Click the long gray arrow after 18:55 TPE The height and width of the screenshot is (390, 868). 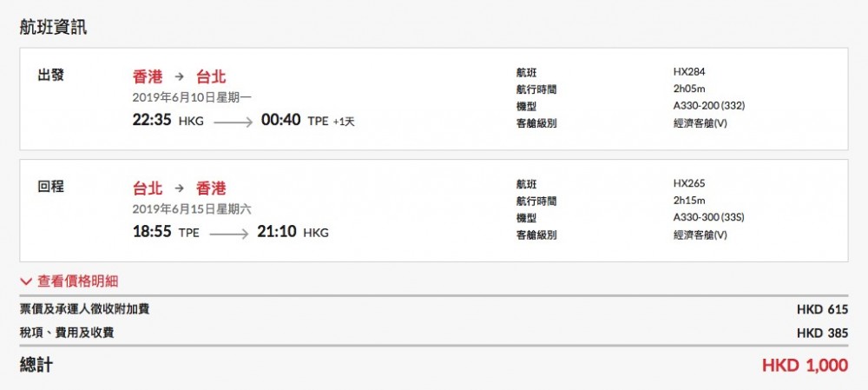[228, 234]
